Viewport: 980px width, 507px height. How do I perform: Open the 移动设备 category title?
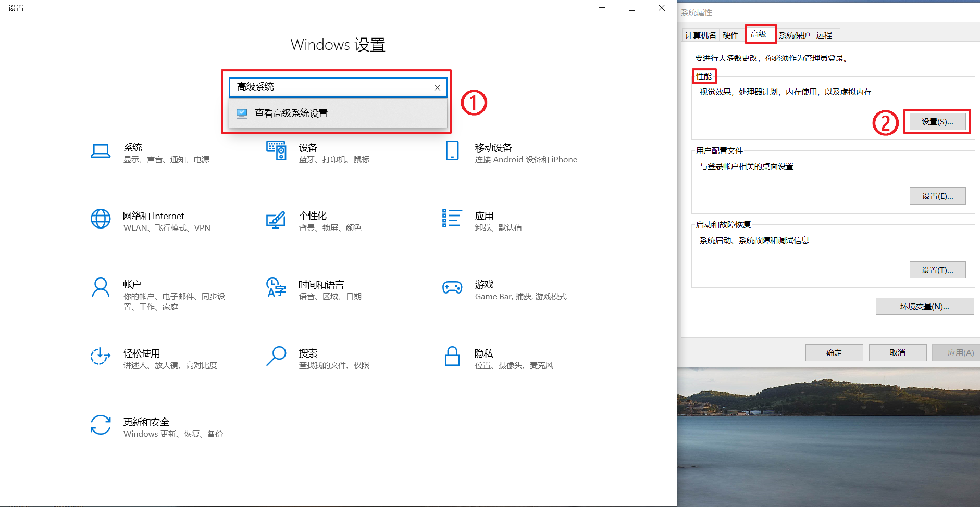pos(493,148)
